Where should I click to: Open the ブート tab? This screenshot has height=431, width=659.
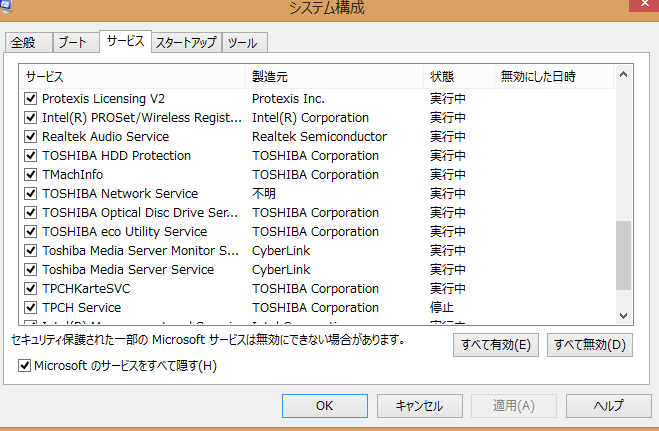click(76, 42)
